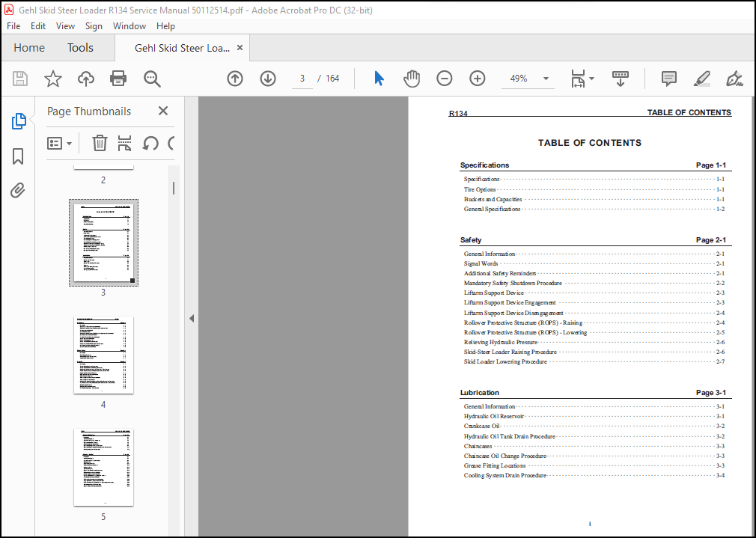Click the thumbnails panel scrollbar handle
The height and width of the screenshot is (538, 756).
[x=174, y=188]
